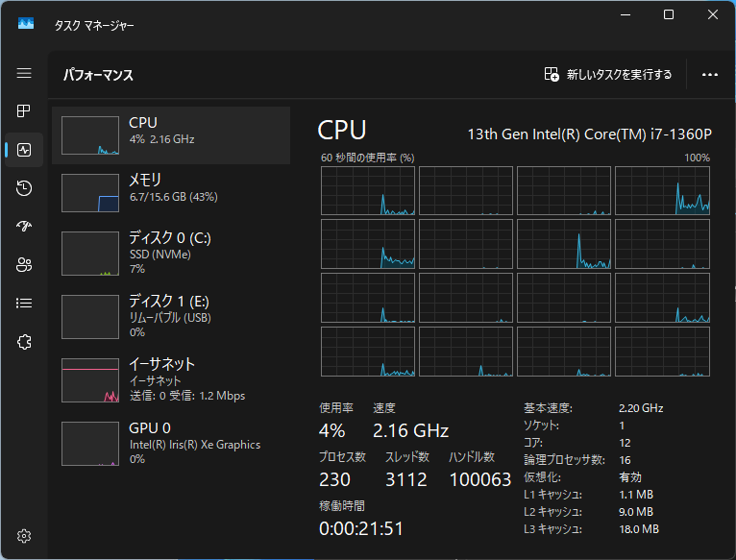Select ディスク 1 (E:) removable entry
Screen dimensions: 736x560
(171, 315)
